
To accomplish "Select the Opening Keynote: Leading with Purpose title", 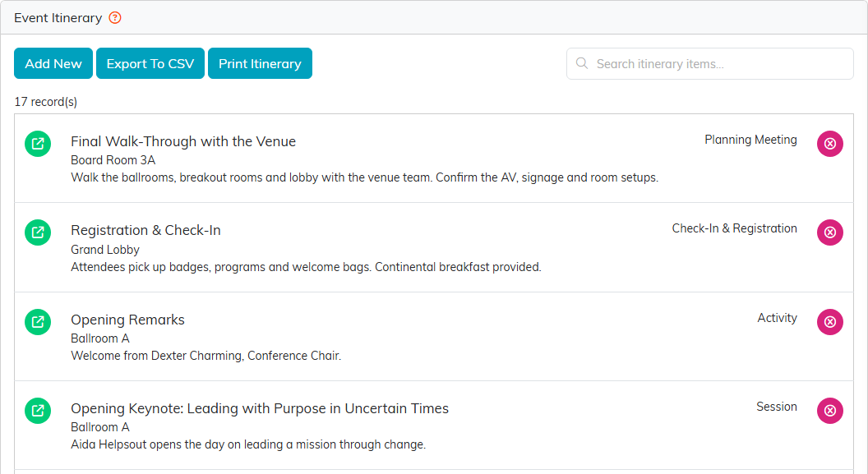I will pyautogui.click(x=260, y=408).
